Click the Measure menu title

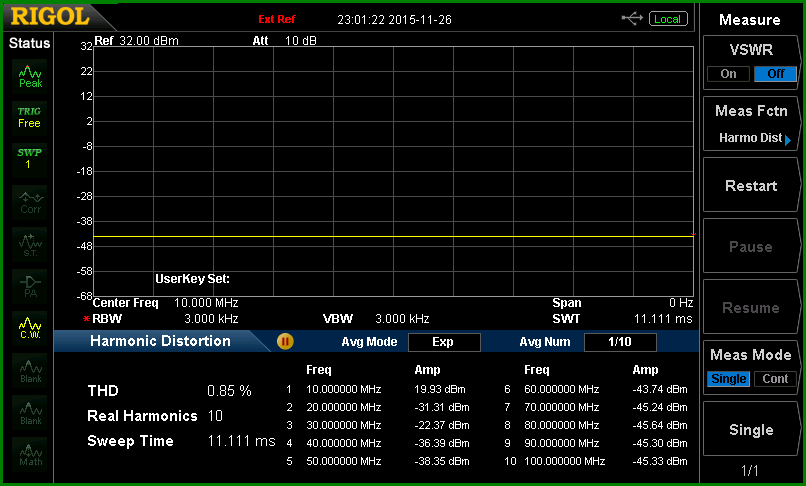pyautogui.click(x=749, y=20)
